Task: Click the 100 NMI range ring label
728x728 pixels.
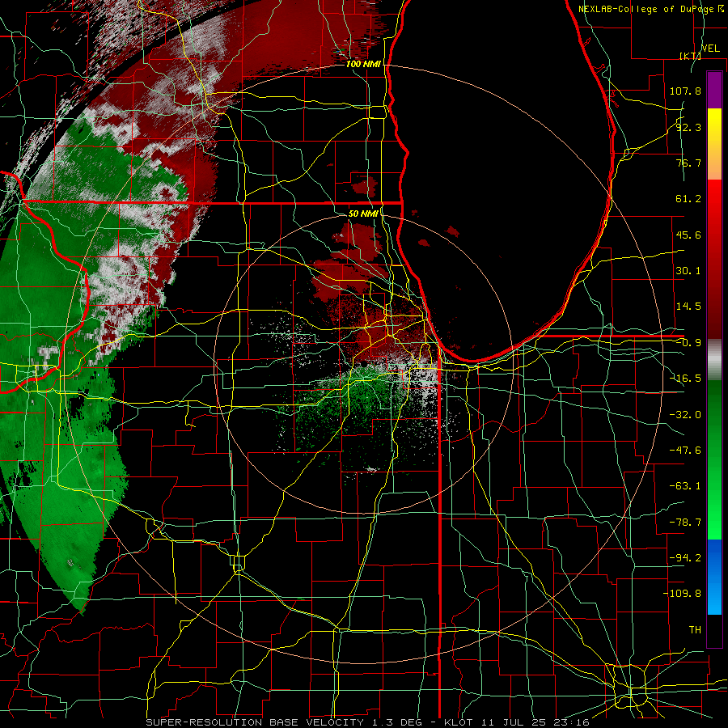Action: point(363,64)
